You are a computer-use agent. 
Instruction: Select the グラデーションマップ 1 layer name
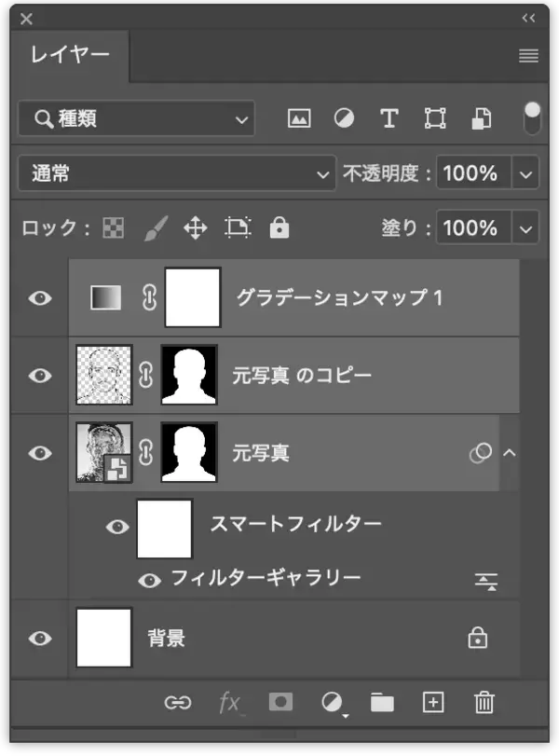339,297
